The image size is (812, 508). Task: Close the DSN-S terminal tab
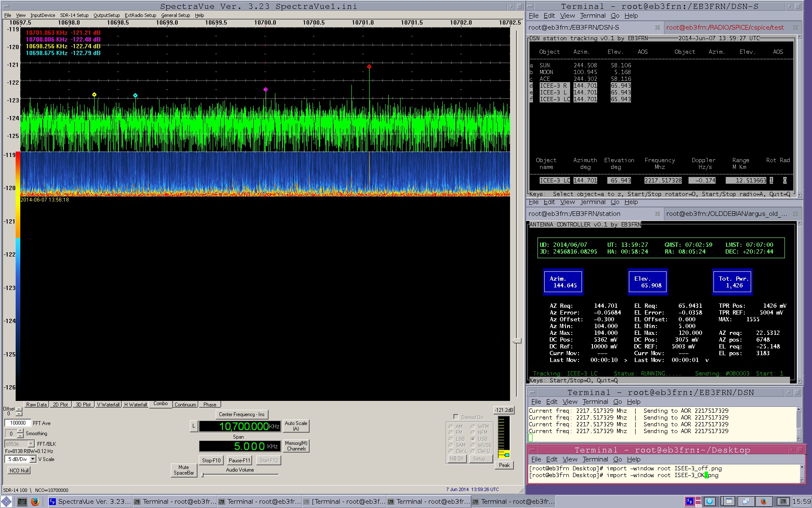(x=657, y=28)
